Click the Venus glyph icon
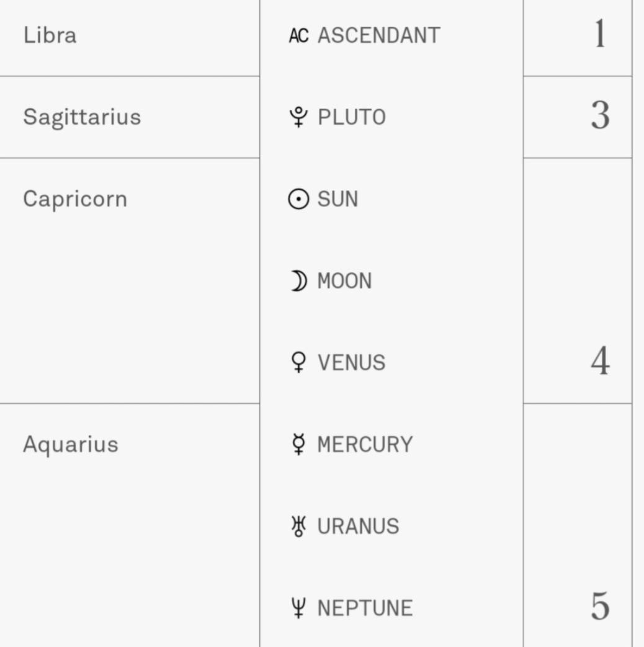 click(x=298, y=362)
